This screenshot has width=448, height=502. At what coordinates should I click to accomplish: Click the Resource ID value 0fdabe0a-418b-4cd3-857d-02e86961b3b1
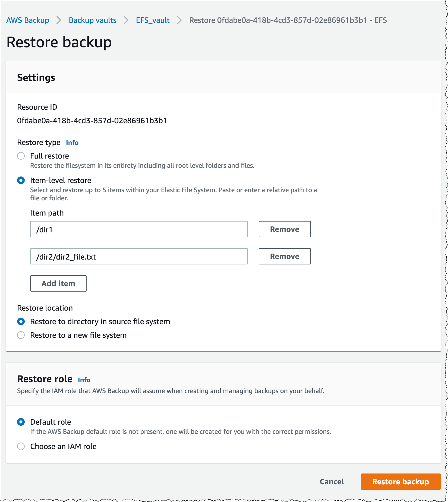92,121
